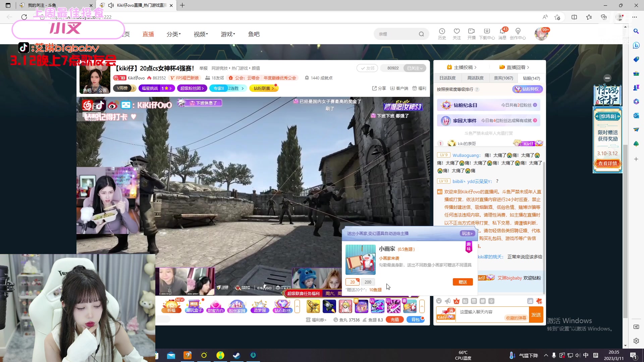Open the Mail app in taskbar
Screen dimensions: 644x362
click(171, 355)
